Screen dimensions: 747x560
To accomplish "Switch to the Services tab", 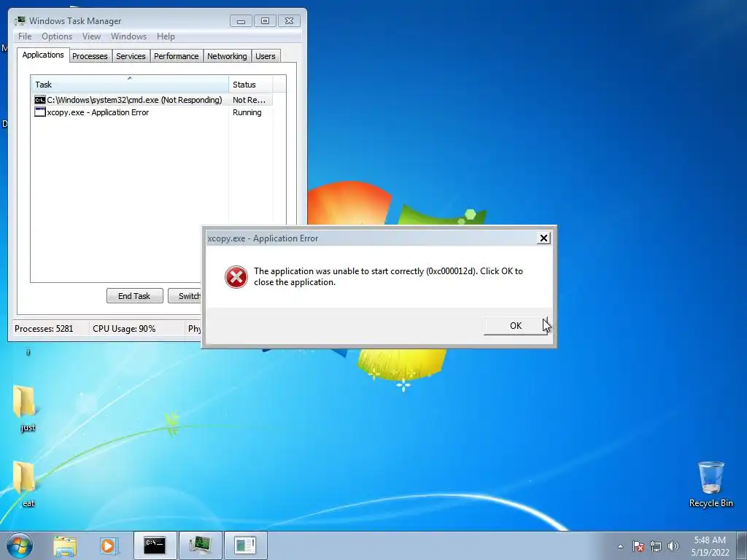I will pos(131,56).
